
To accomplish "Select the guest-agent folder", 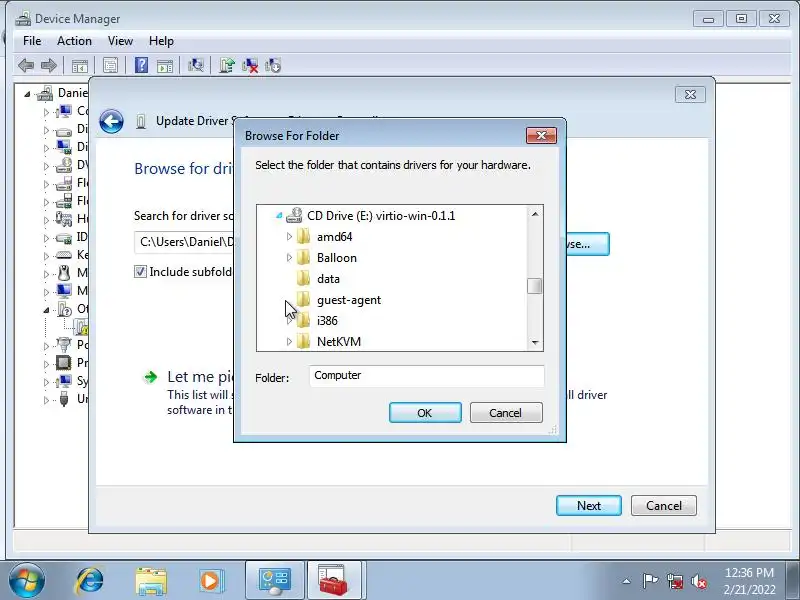I will pos(348,300).
